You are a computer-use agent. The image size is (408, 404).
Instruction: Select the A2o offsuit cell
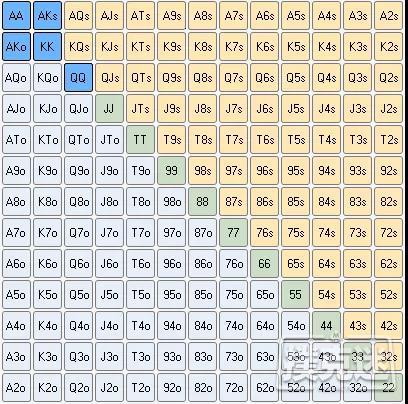(x=17, y=388)
